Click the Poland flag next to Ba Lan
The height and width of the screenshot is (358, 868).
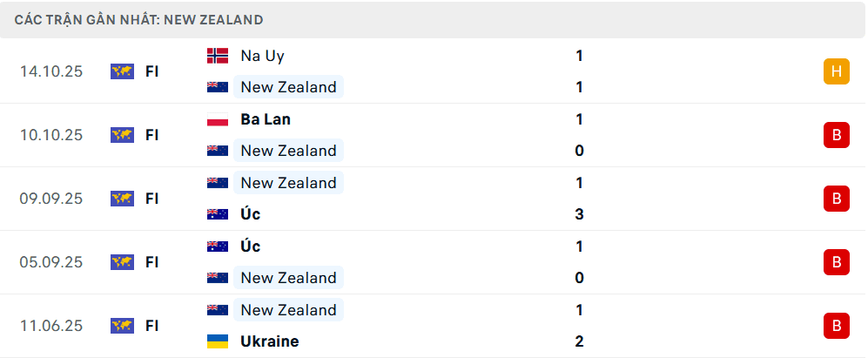click(217, 119)
